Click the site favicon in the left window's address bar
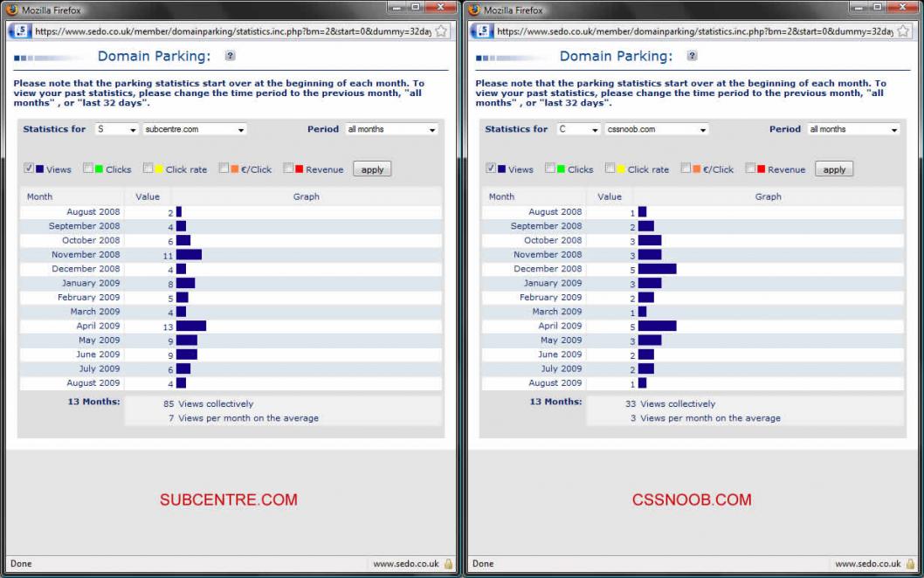This screenshot has width=924, height=578. point(21,31)
